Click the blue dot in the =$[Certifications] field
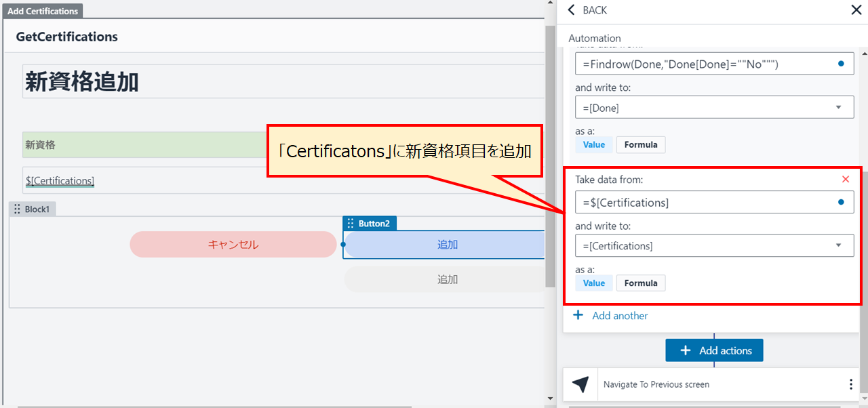 (841, 202)
